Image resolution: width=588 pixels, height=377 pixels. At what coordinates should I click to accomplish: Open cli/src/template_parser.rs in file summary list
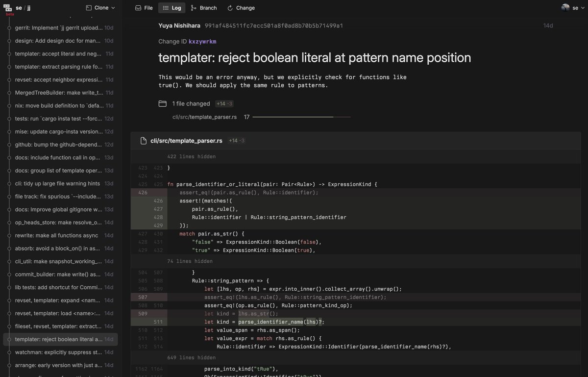click(204, 117)
